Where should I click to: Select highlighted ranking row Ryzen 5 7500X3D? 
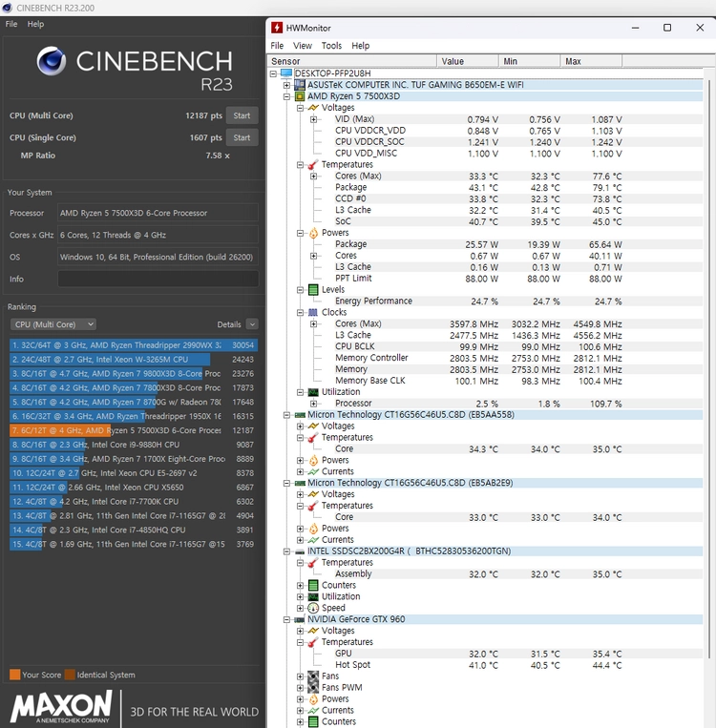tap(134, 430)
